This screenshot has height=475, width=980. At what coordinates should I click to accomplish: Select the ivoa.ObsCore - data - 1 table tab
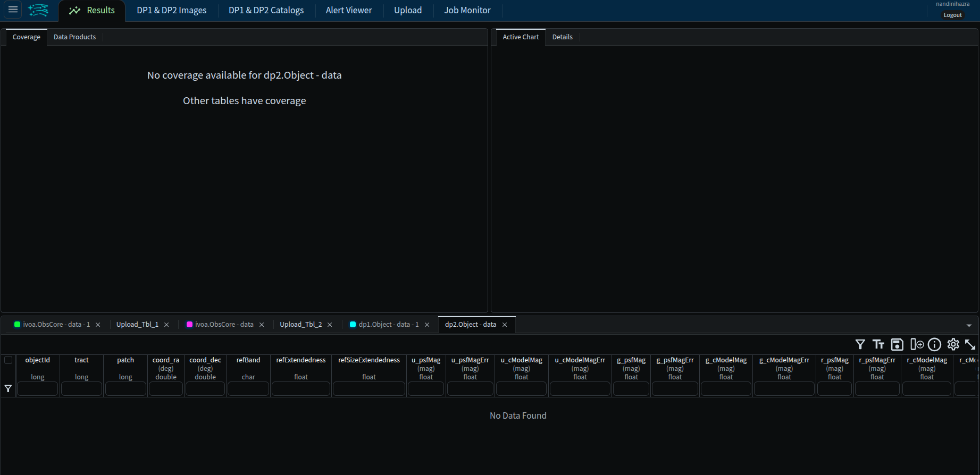point(56,325)
